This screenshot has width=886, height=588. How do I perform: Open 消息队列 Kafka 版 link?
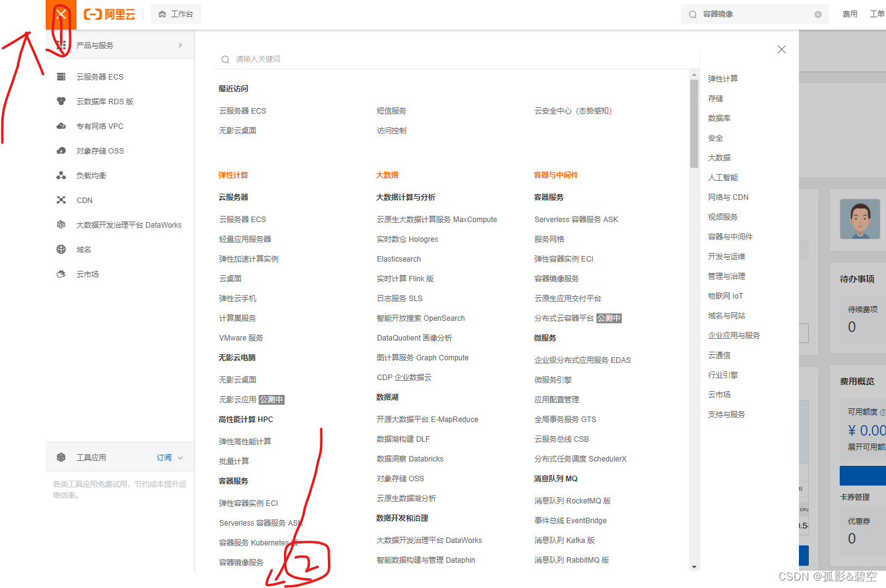click(564, 540)
